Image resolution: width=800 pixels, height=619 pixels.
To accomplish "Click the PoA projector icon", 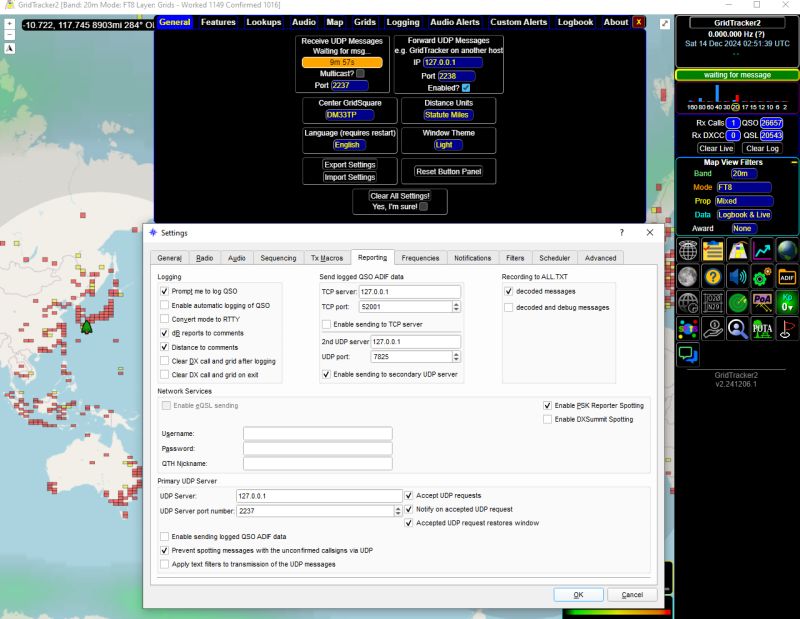I will [762, 303].
